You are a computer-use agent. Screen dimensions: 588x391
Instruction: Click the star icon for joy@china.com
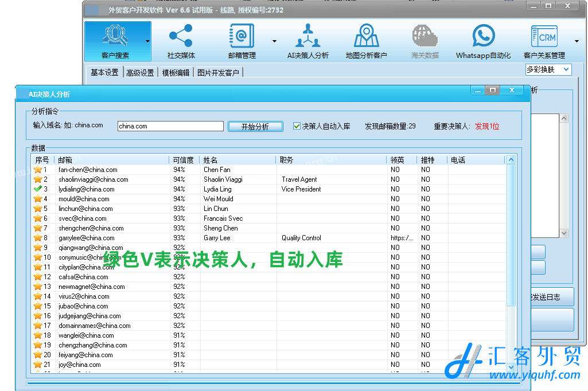click(38, 365)
